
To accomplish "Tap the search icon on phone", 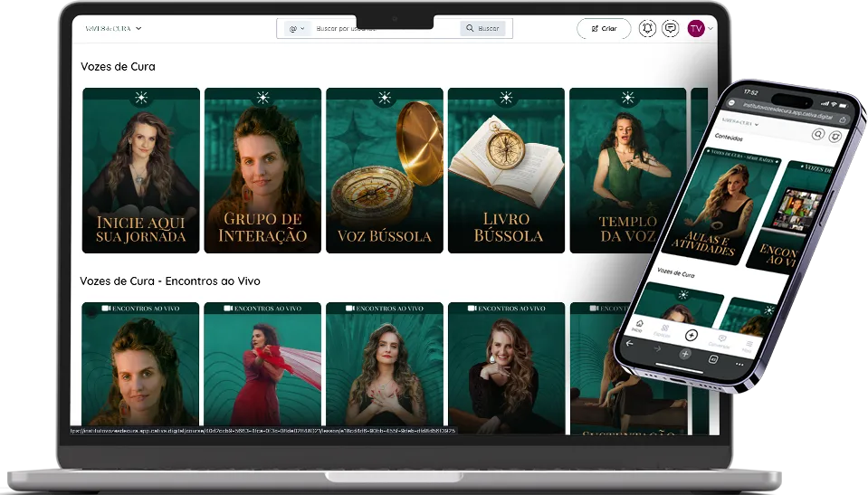I will pyautogui.click(x=817, y=134).
